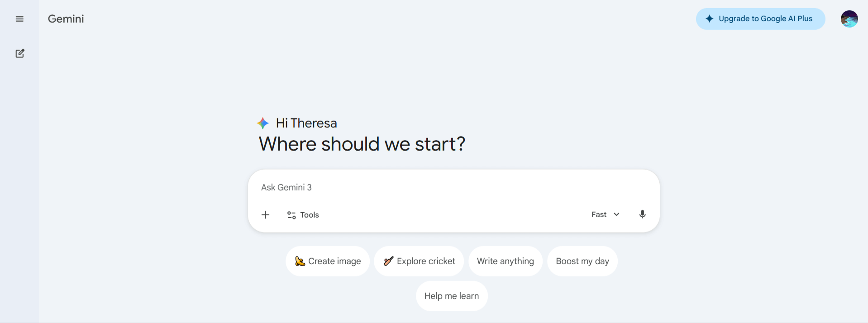This screenshot has height=323, width=868.
Task: Pick the Help me learn suggestion
Action: pos(451,296)
